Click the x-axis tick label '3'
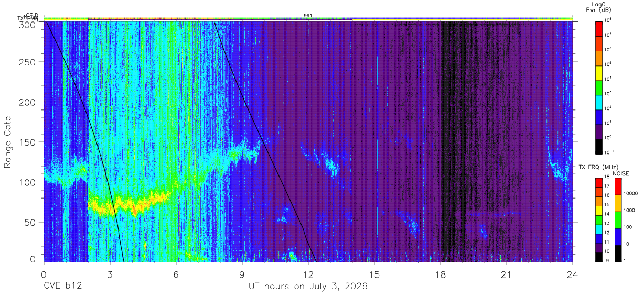Screen dimensions: 644x297 (110, 274)
